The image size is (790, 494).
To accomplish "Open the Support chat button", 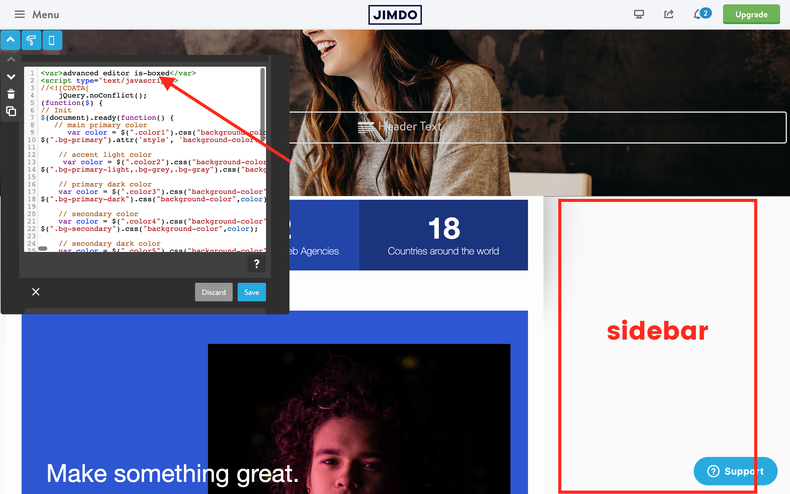I will click(735, 471).
